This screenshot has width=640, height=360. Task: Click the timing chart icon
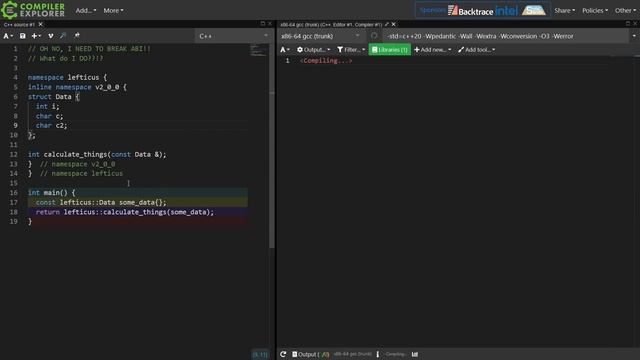coord(415,354)
